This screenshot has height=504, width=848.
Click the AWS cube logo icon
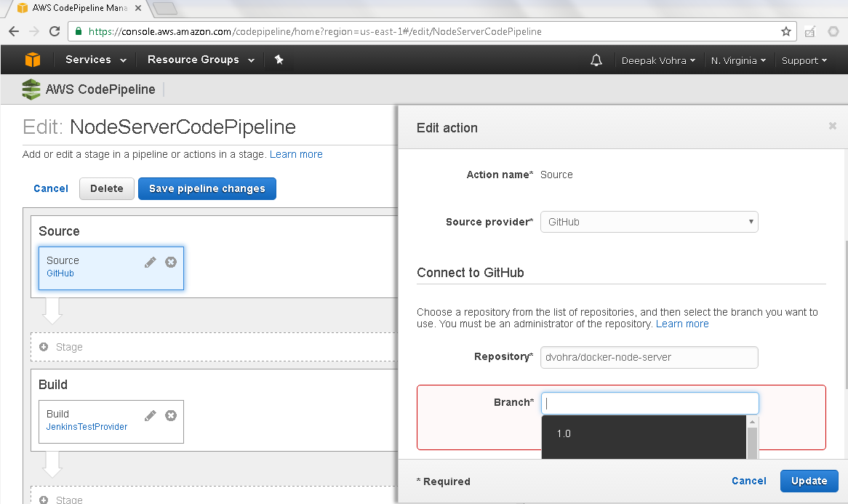[x=33, y=60]
